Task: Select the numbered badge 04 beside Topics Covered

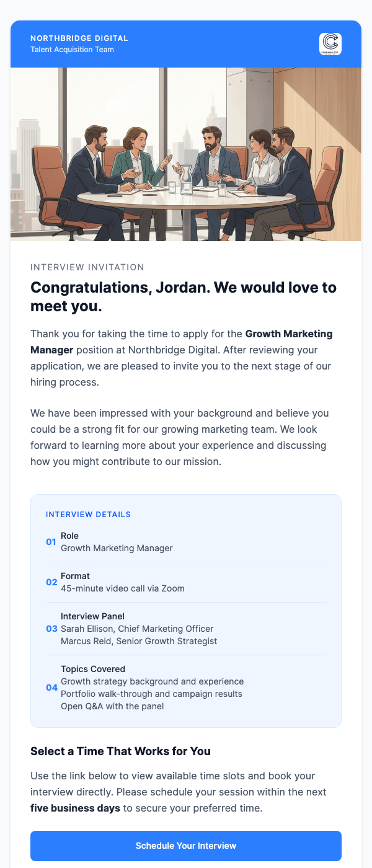Action: [x=51, y=687]
